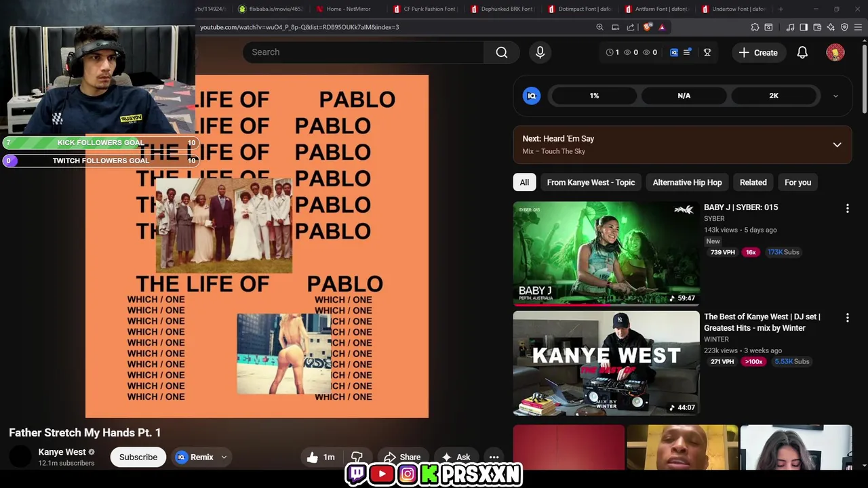
Task: Open the account avatar menu
Action: click(835, 52)
